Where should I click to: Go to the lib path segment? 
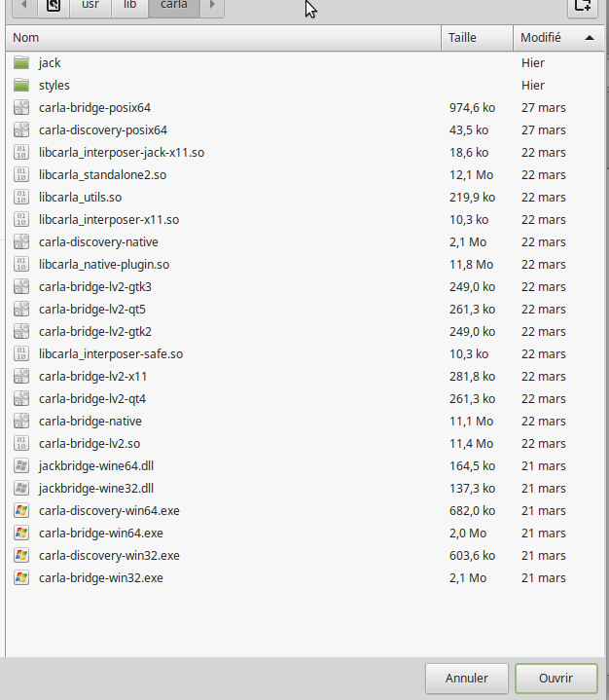[129, 6]
